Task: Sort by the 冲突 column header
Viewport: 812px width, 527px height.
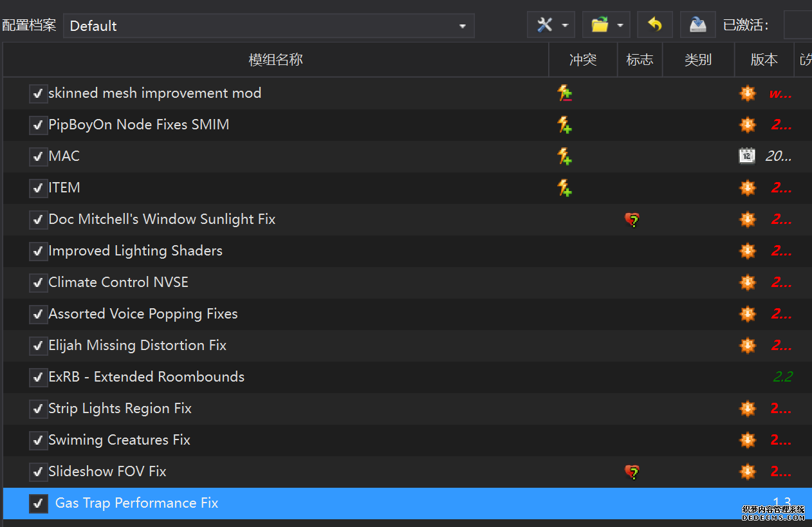Action: [583, 60]
